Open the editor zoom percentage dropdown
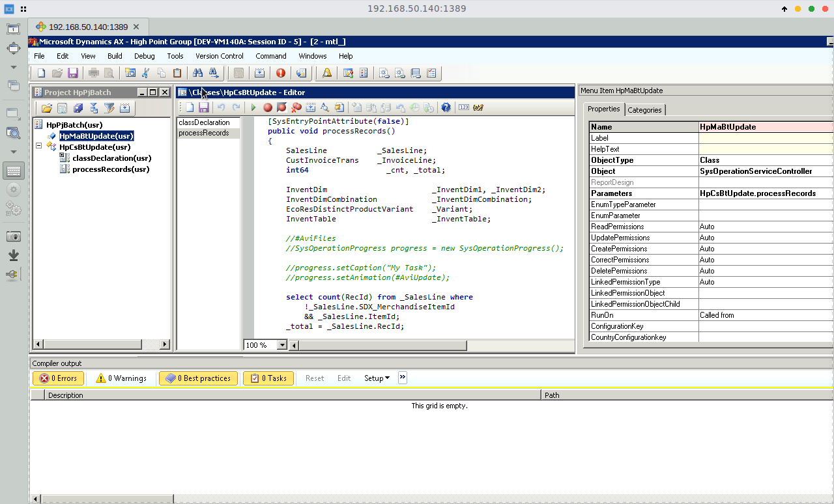The width and height of the screenshot is (834, 504). (x=281, y=345)
